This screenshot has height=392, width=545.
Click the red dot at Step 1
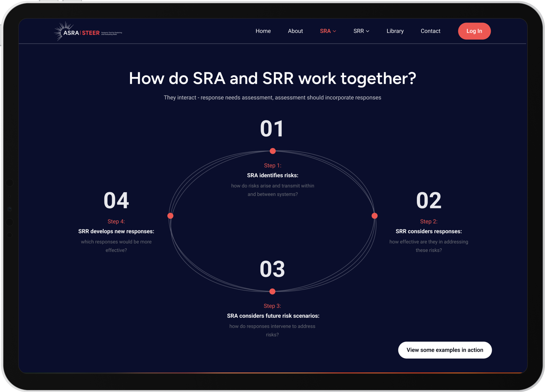(273, 151)
